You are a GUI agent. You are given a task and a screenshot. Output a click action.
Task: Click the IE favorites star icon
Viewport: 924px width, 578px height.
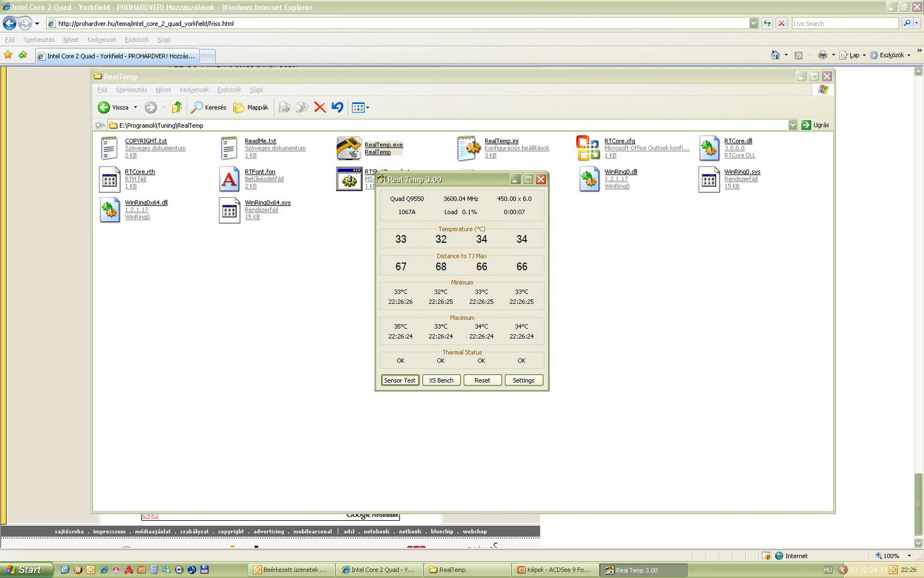pyautogui.click(x=8, y=55)
